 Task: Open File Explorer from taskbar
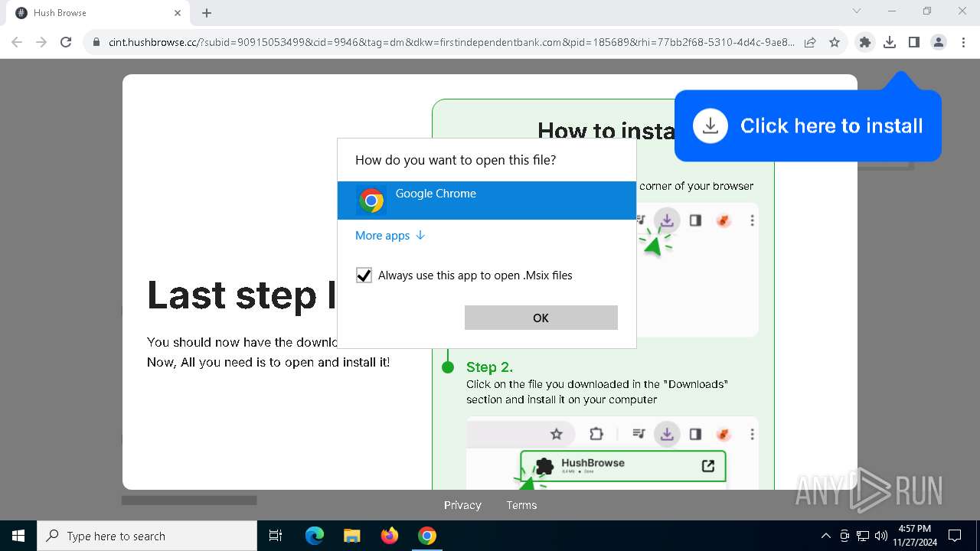[x=352, y=536]
